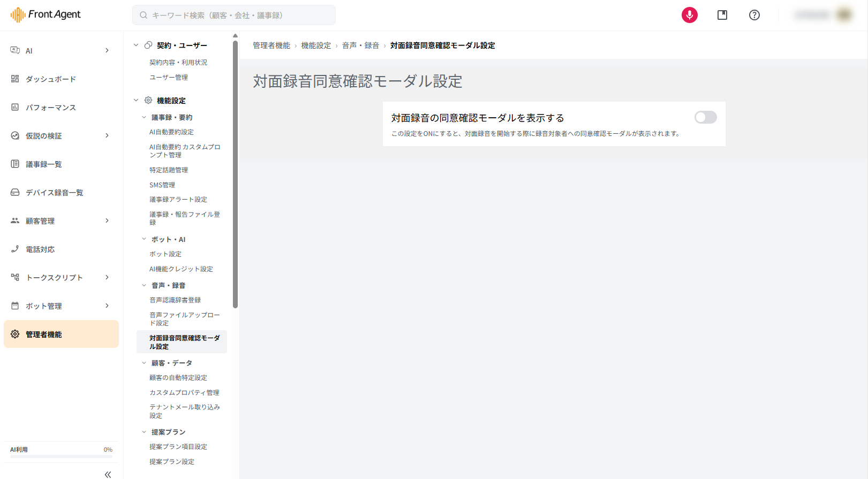Open AI自動要約設定 page
Viewport: 868px width, 479px height.
click(x=171, y=132)
